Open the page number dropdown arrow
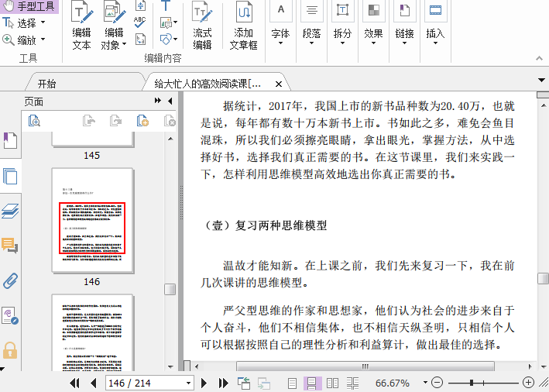 click(x=189, y=383)
